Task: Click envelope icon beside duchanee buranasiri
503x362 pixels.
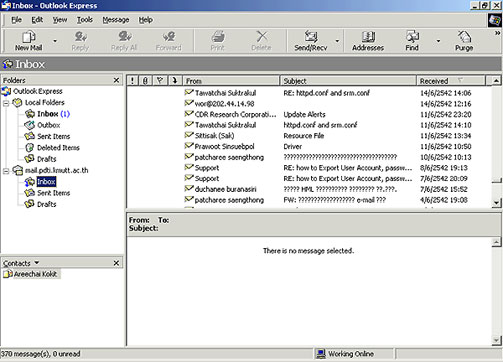Action: (189, 189)
